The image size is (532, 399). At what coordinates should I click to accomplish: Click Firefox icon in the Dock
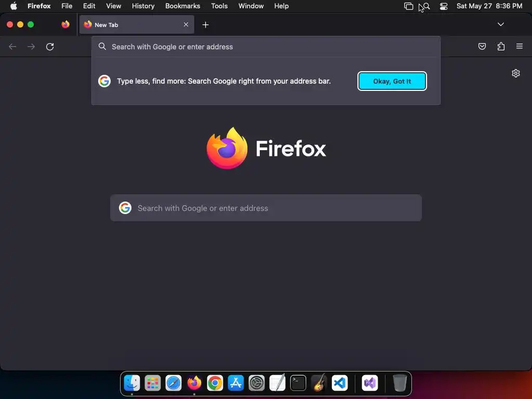click(194, 383)
